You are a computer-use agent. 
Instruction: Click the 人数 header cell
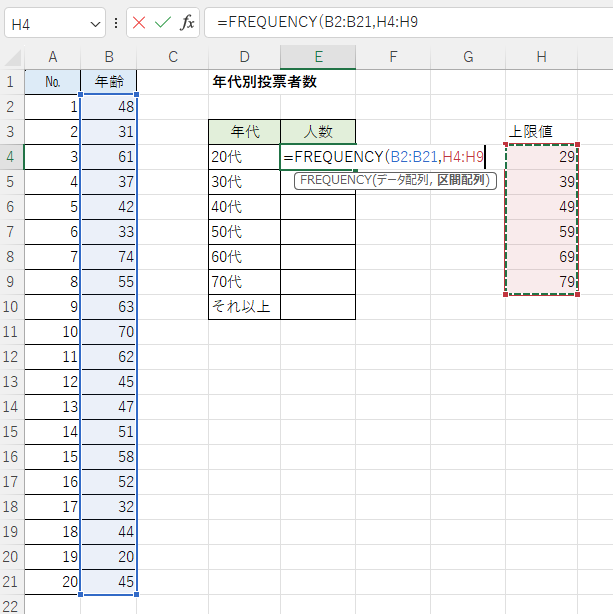[318, 131]
